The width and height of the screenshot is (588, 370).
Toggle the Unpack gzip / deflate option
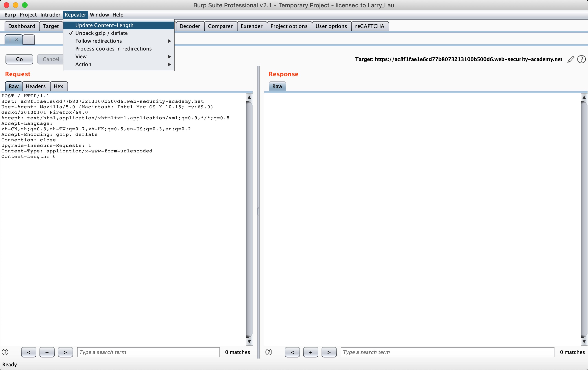[119, 33]
